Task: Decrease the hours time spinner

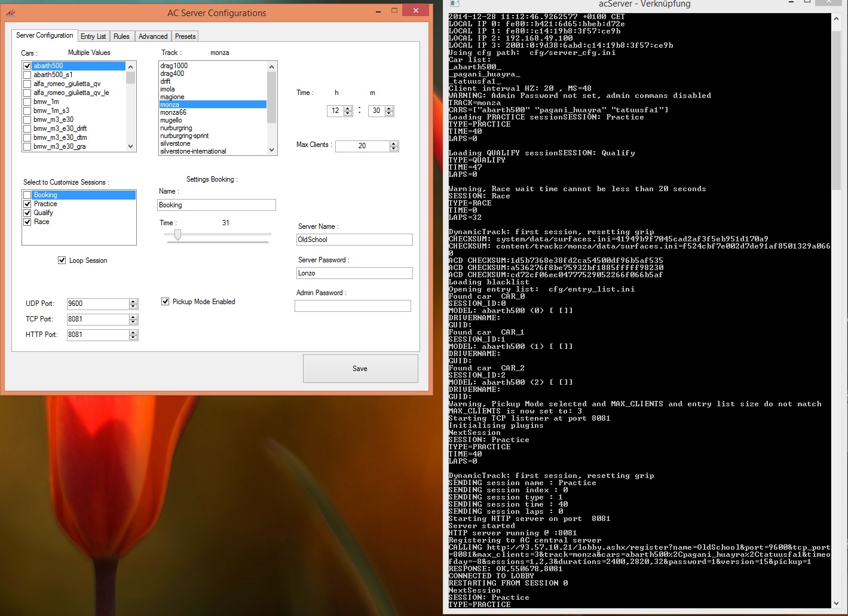Action: coord(348,114)
